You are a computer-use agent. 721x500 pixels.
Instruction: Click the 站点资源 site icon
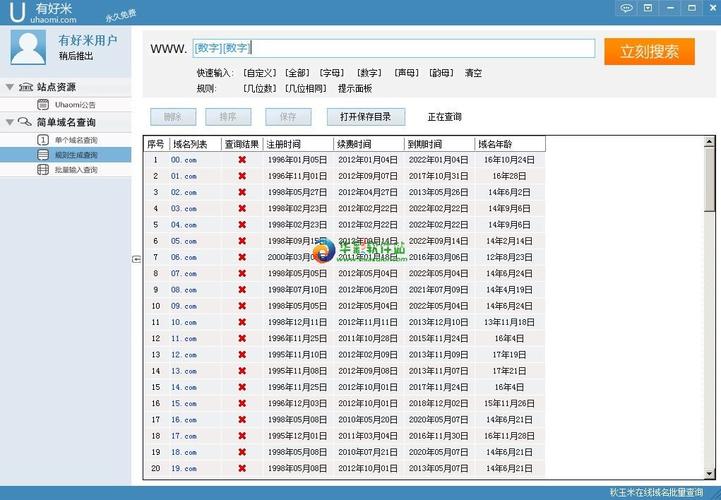26,86
